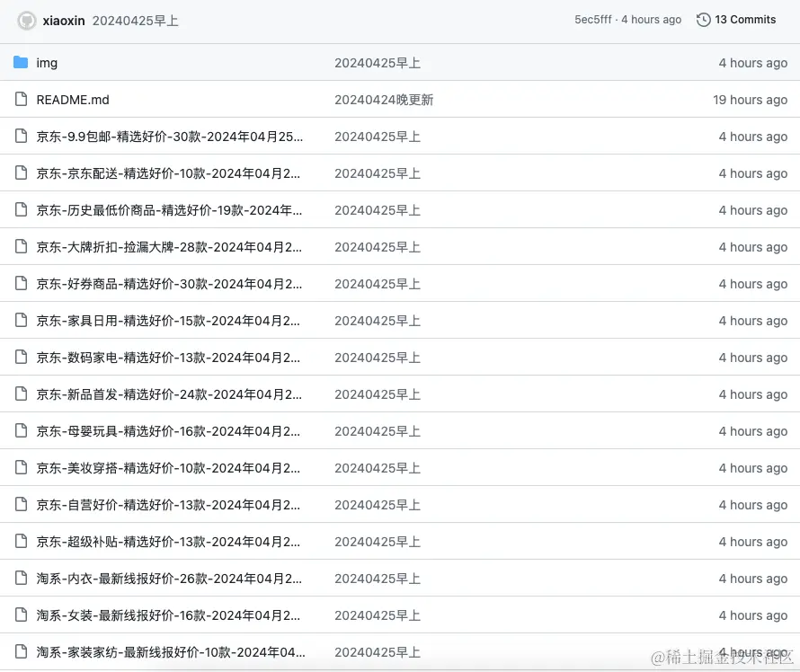Open file 淘系-家装家纺-最新线报好价-10款
Viewport: 800px width, 672px height.
(x=171, y=652)
